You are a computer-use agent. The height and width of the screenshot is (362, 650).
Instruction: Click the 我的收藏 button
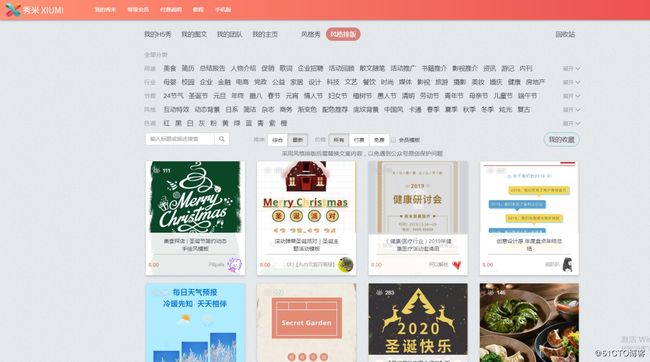pyautogui.click(x=562, y=140)
